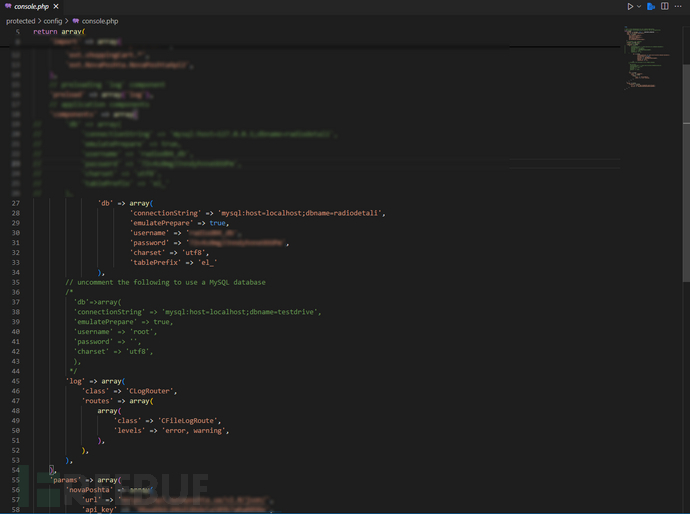Open the More Actions ellipsis menu

(680, 6)
